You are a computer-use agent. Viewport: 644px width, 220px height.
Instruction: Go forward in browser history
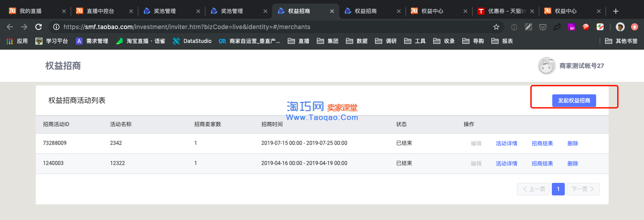[x=24, y=27]
